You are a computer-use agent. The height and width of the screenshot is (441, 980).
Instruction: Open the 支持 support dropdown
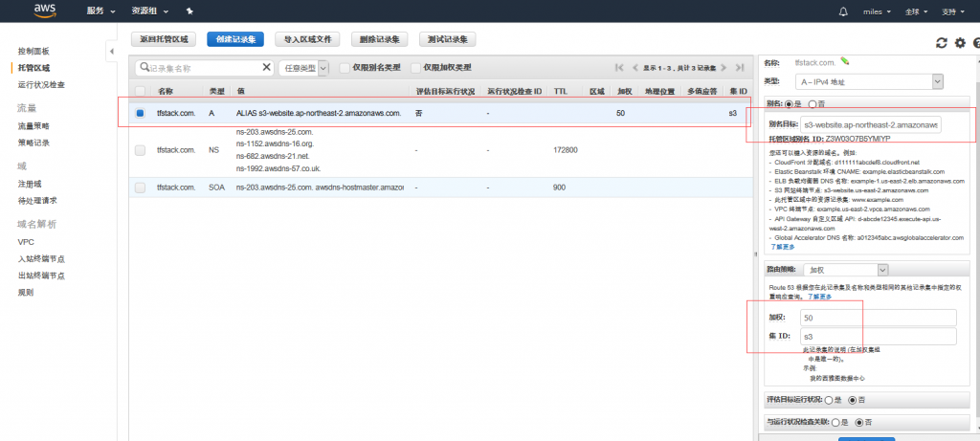[953, 11]
